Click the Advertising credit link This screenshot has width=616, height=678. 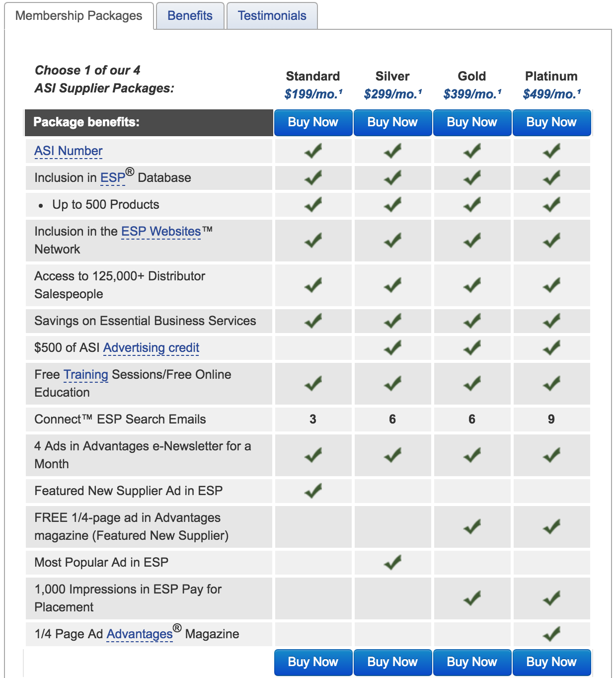point(151,348)
